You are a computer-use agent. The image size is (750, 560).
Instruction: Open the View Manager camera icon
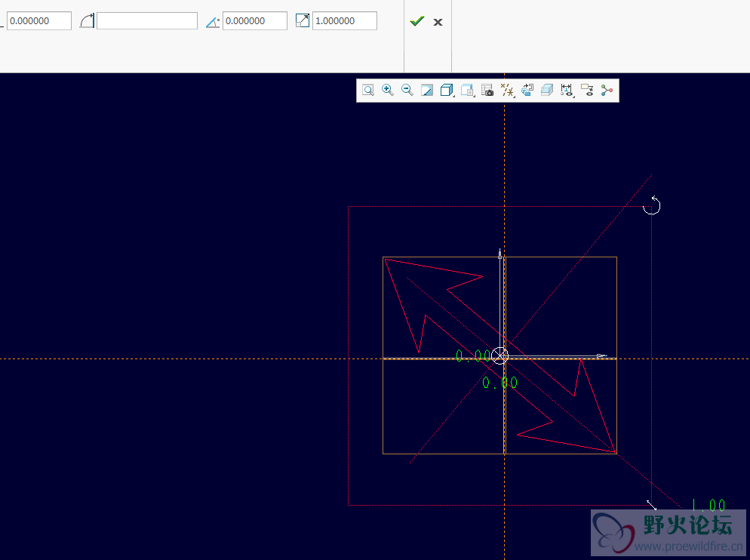pyautogui.click(x=487, y=91)
